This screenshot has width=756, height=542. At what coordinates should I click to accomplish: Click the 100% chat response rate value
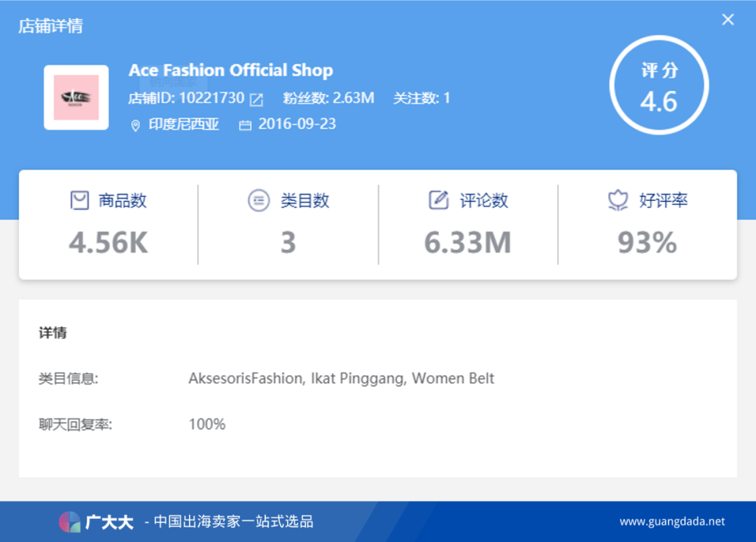206,424
